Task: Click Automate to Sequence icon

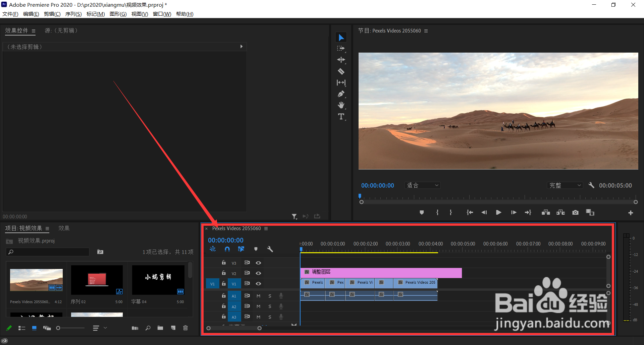Action: tap(135, 328)
